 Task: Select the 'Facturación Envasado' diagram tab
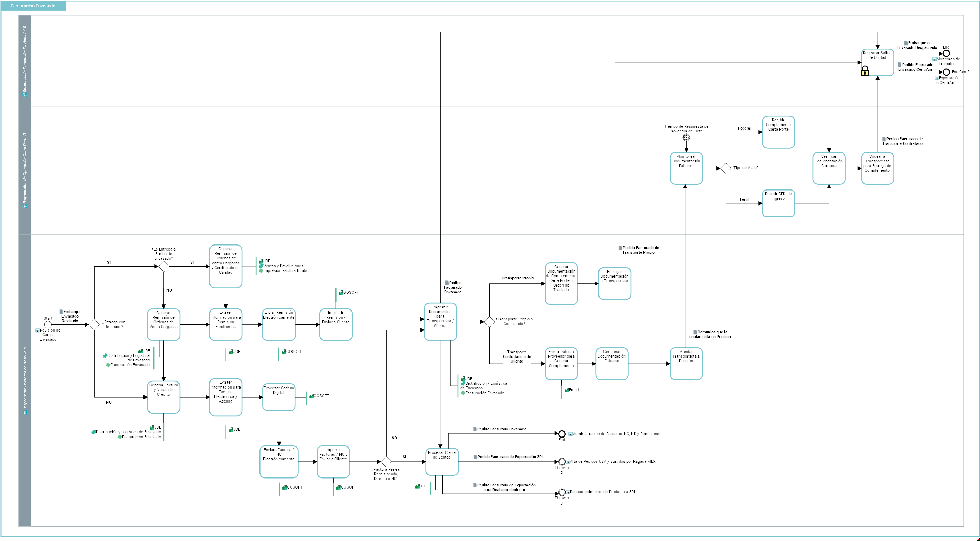pyautogui.click(x=33, y=6)
